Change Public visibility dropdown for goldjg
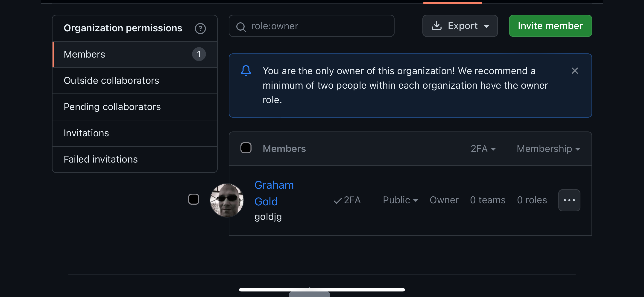Viewport: 644px width, 297px height. coord(401,200)
